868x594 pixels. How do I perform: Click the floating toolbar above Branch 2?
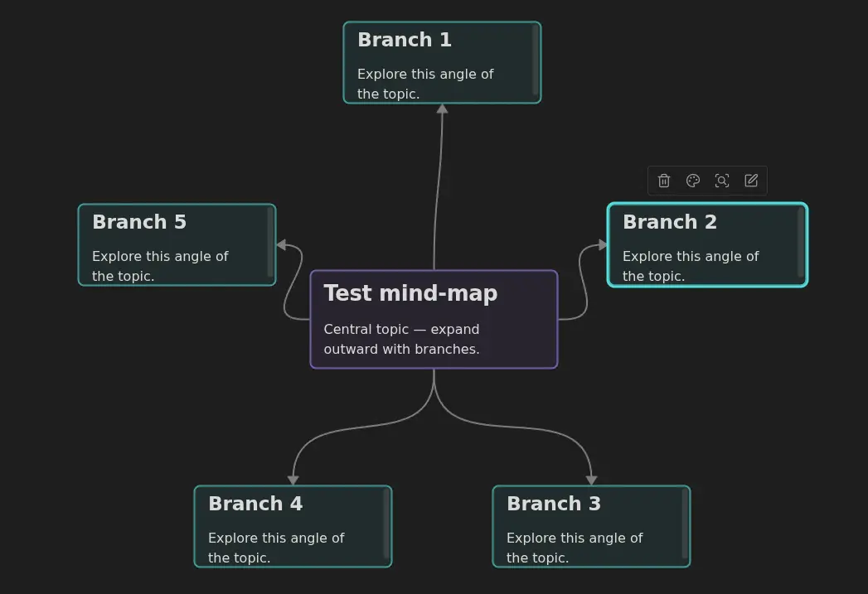tap(707, 181)
